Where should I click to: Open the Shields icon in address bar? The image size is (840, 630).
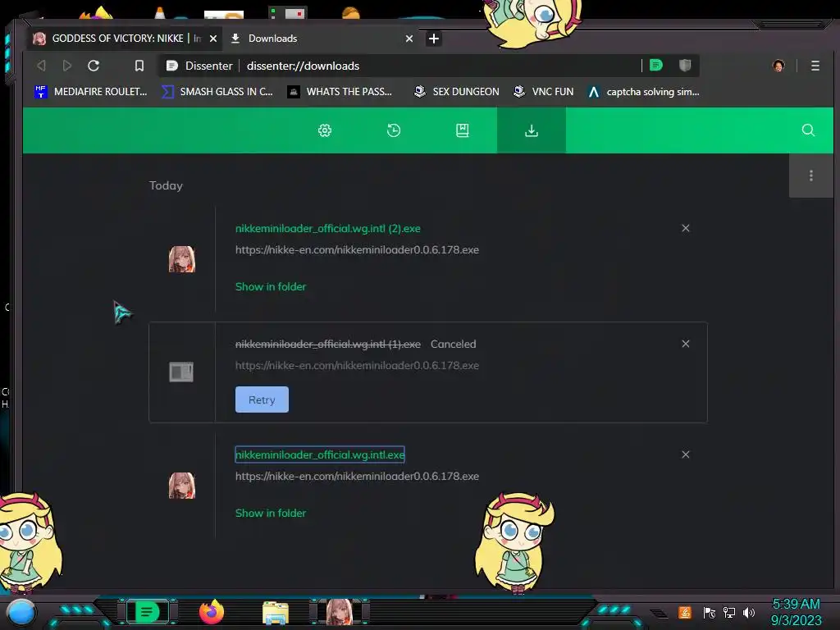click(685, 66)
